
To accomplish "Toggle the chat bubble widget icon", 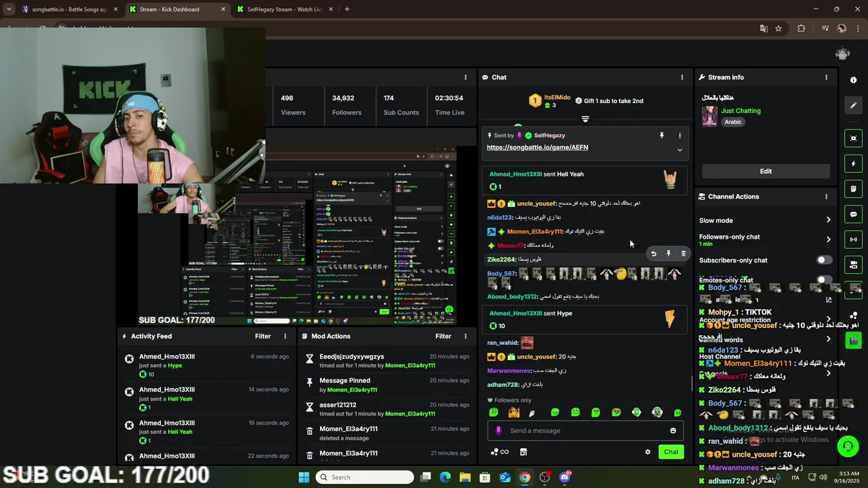I will tap(853, 214).
